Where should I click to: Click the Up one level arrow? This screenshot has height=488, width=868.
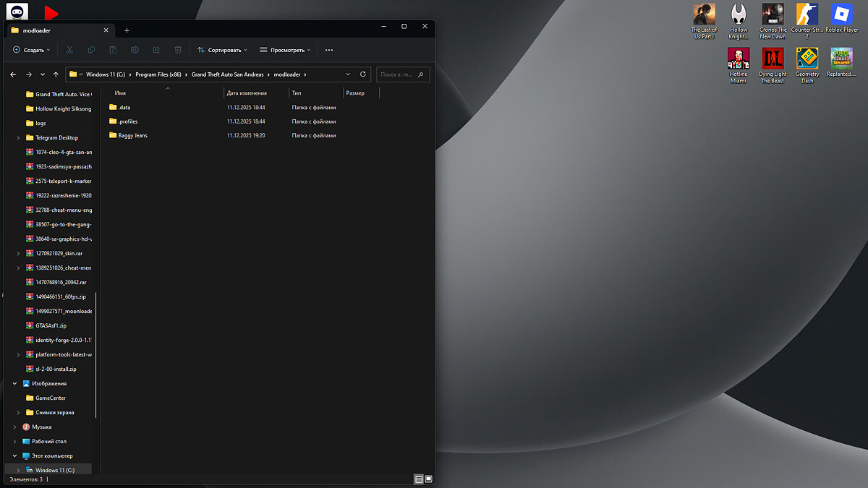coord(55,74)
